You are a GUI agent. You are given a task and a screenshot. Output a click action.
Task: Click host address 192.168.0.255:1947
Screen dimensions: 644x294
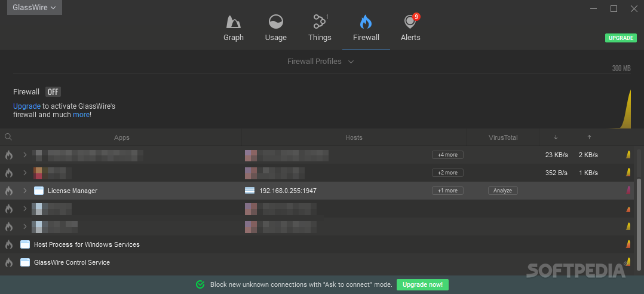(288, 191)
